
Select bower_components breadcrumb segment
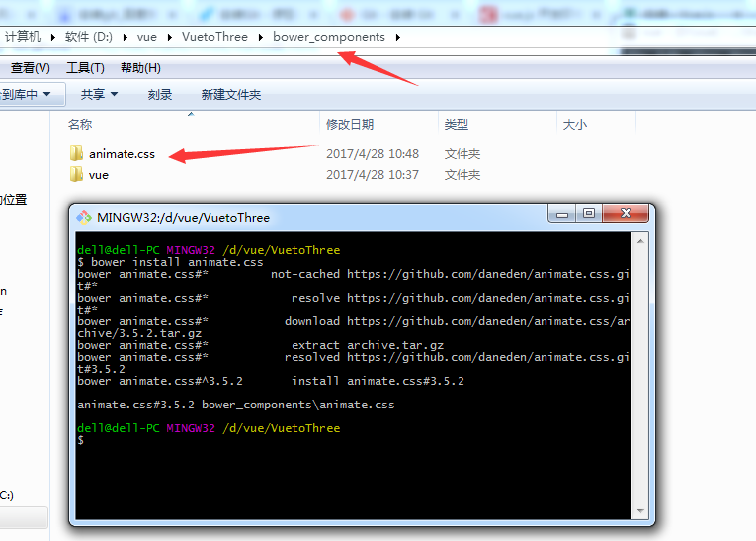[x=329, y=37]
